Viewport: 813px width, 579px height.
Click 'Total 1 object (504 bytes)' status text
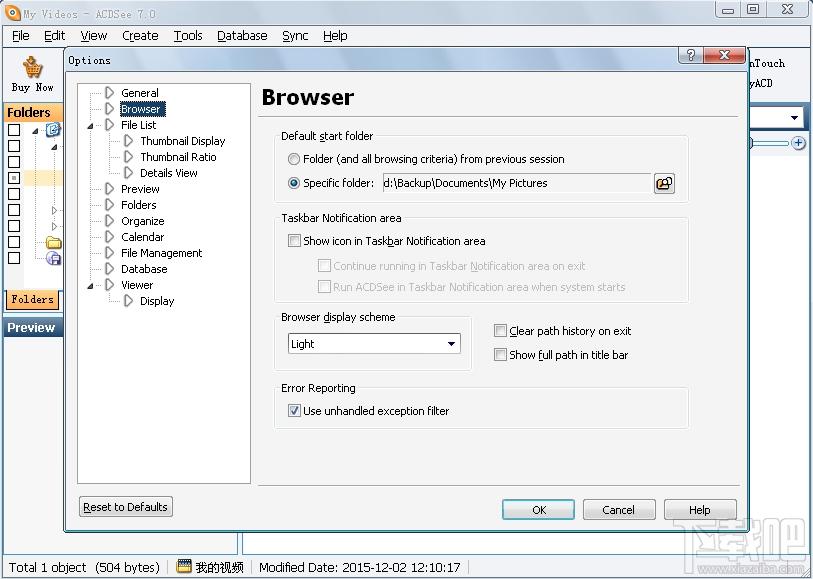(x=84, y=567)
